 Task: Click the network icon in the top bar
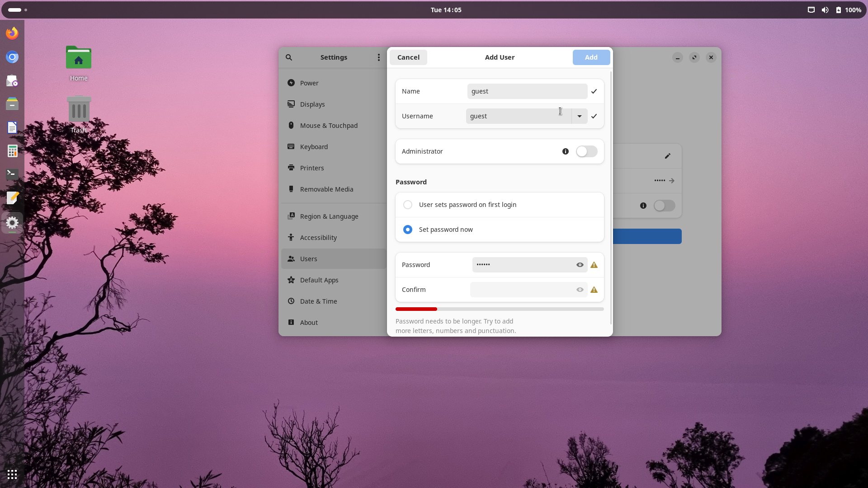[811, 10]
